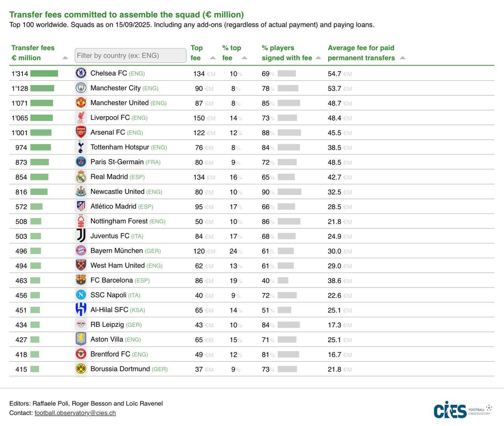This screenshot has width=504, height=426.
Task: Click the Filter by country input field
Action: click(x=130, y=56)
